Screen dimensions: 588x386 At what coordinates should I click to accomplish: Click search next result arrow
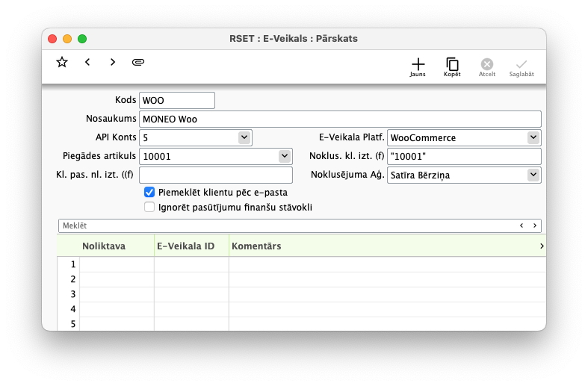coord(535,225)
